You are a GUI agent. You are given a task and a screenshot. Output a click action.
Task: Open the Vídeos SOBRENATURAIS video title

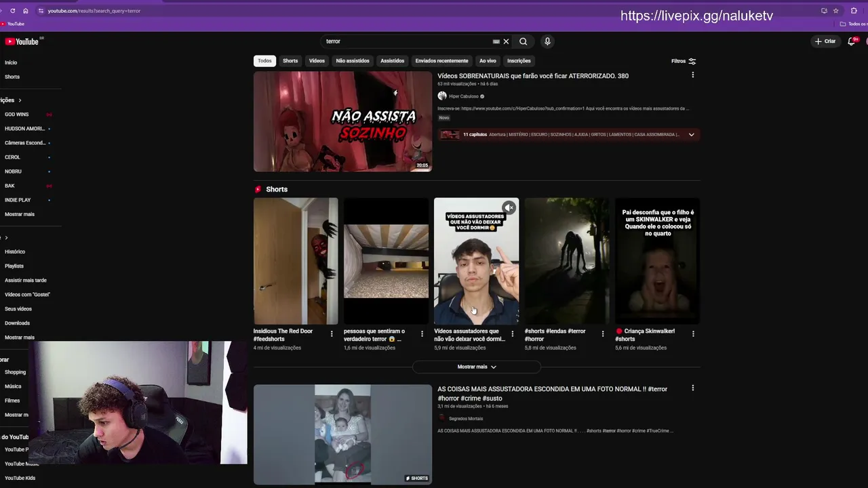pos(533,76)
